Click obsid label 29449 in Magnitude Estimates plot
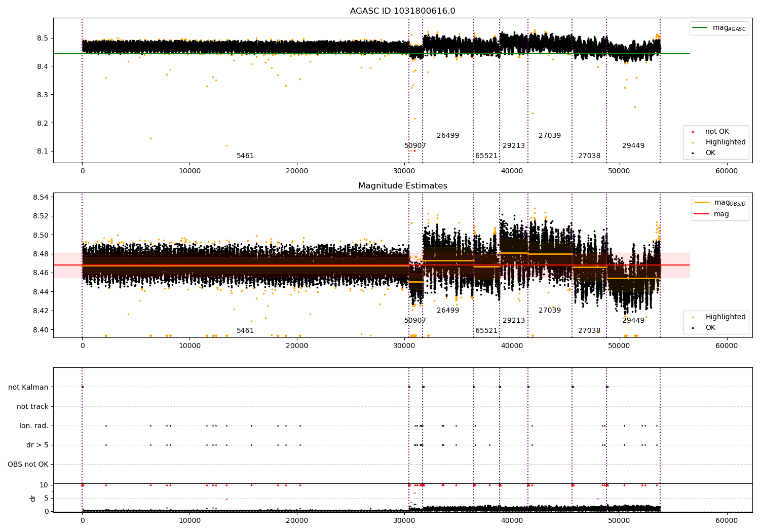 coord(633,321)
